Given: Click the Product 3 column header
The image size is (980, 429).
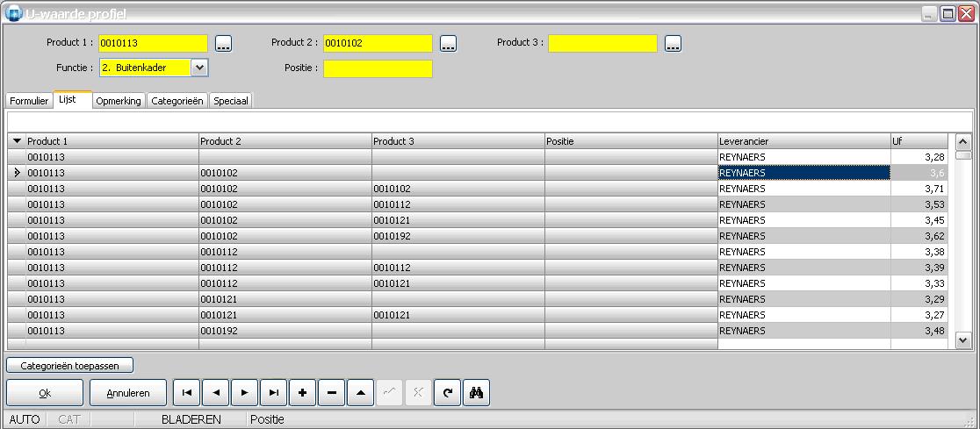Looking at the screenshot, I should click(458, 141).
